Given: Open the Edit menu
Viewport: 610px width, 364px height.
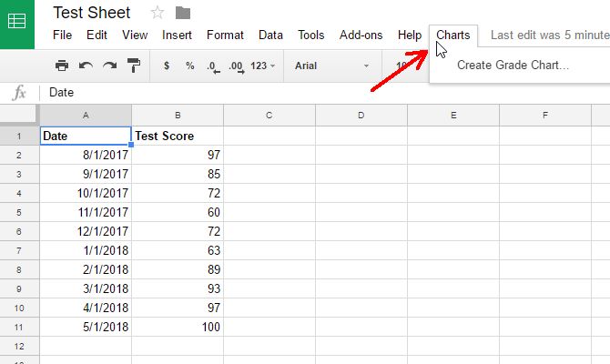Looking at the screenshot, I should pyautogui.click(x=97, y=35).
